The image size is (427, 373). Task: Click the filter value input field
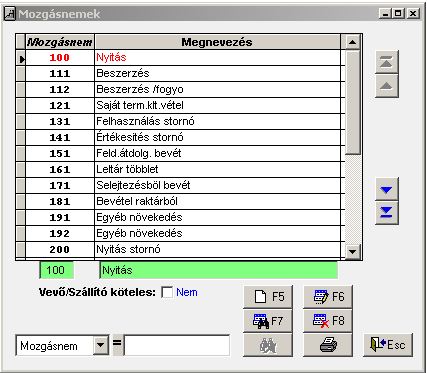pos(177,345)
